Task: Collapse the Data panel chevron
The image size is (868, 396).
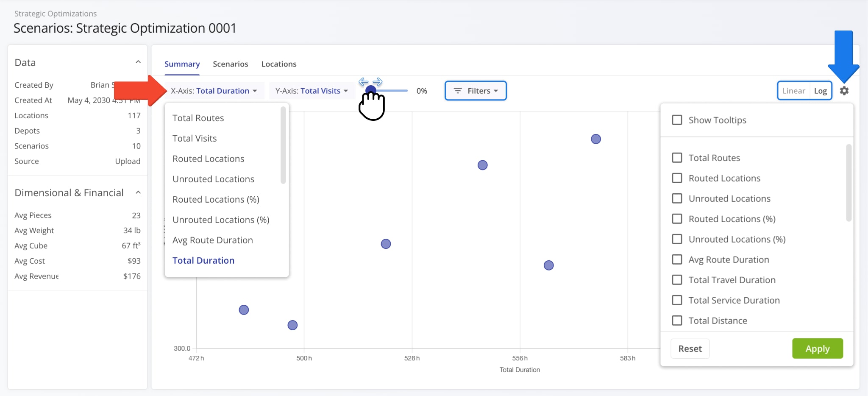Action: point(138,62)
